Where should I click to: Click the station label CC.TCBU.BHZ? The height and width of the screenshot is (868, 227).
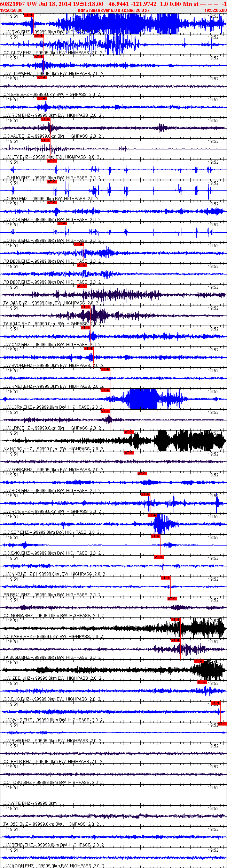(18, 783)
